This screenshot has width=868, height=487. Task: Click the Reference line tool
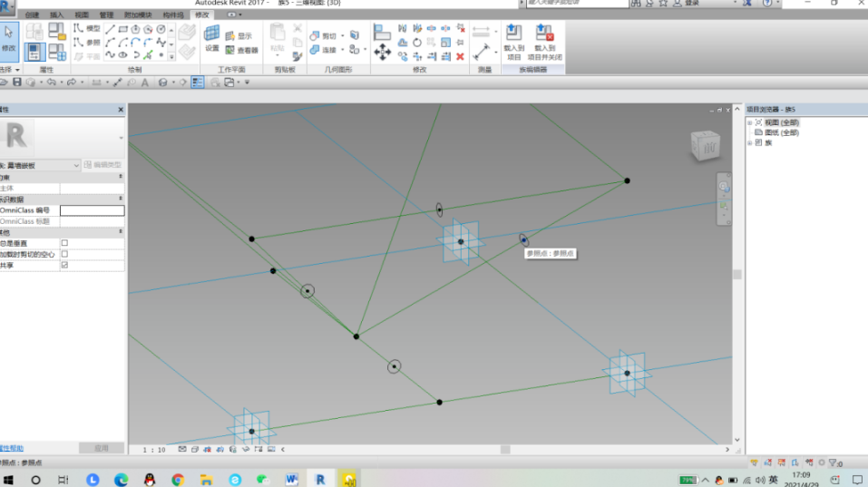[x=87, y=42]
